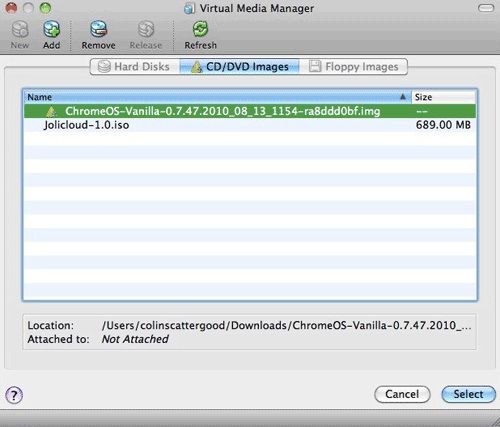
Task: Sort the list by the Name column header
Action: click(218, 97)
